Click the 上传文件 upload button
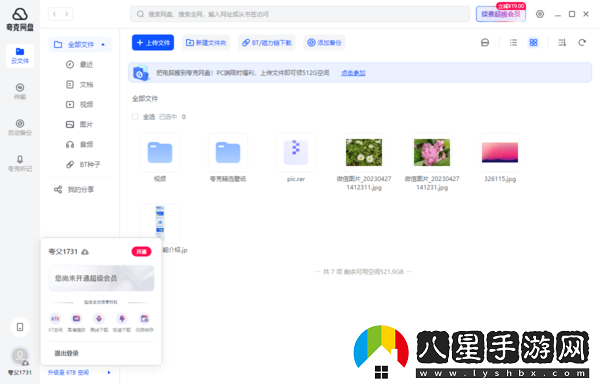Image resolution: width=600 pixels, height=384 pixels. coord(153,42)
